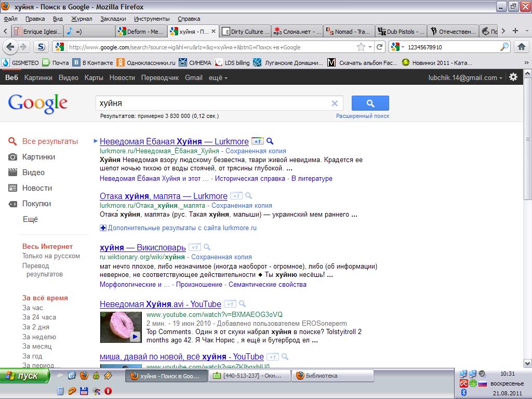Switch to the Dirty Culture tab
The height and width of the screenshot is (399, 532).
click(x=245, y=31)
